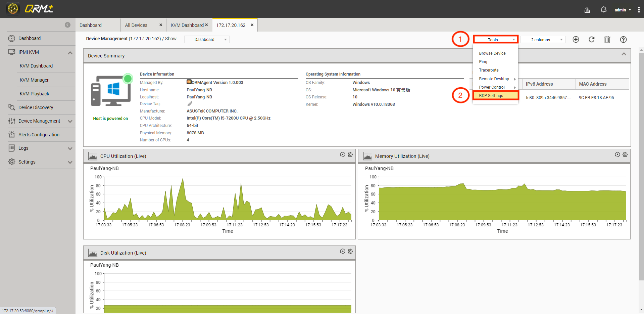Screen dimensions: 644x314
Task: Open the task list icon in header
Action: [x=587, y=10]
